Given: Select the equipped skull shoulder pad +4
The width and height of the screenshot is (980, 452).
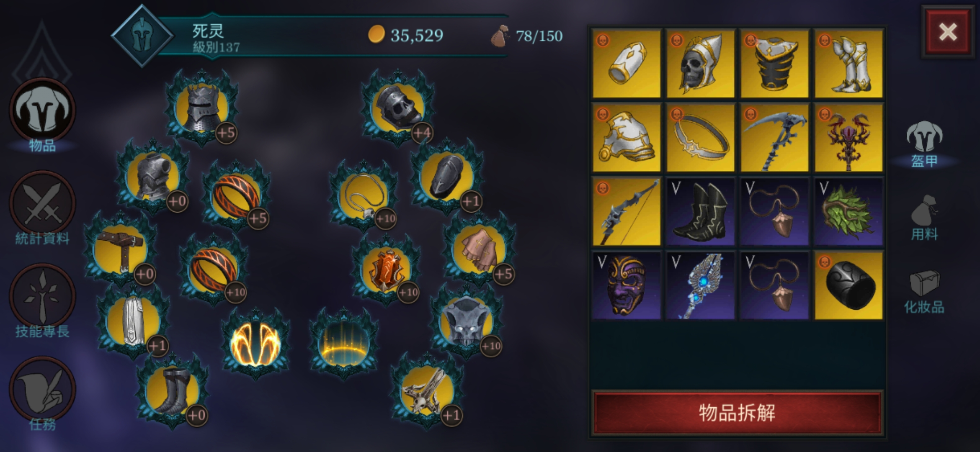Looking at the screenshot, I should tap(398, 108).
